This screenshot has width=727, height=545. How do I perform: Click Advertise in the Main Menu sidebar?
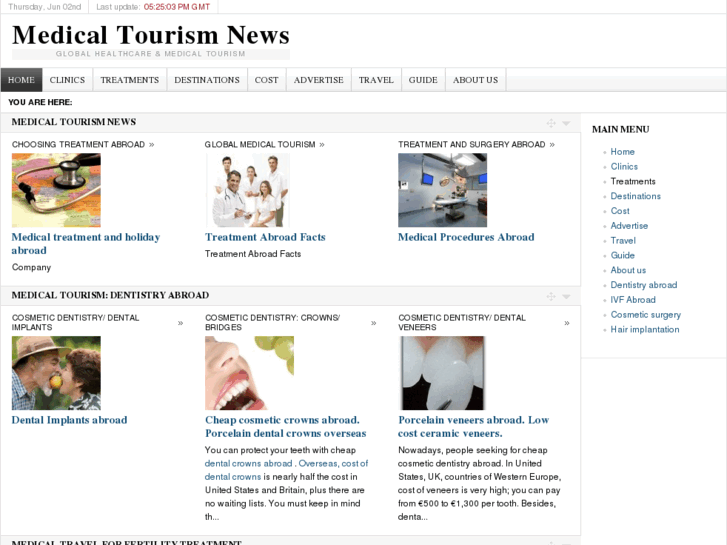pyautogui.click(x=629, y=226)
